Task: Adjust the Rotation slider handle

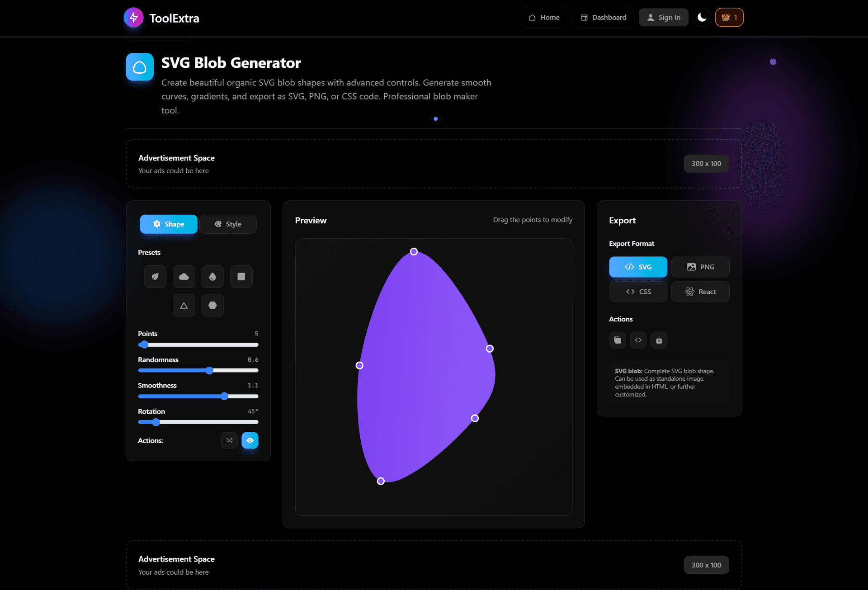Action: click(x=156, y=422)
